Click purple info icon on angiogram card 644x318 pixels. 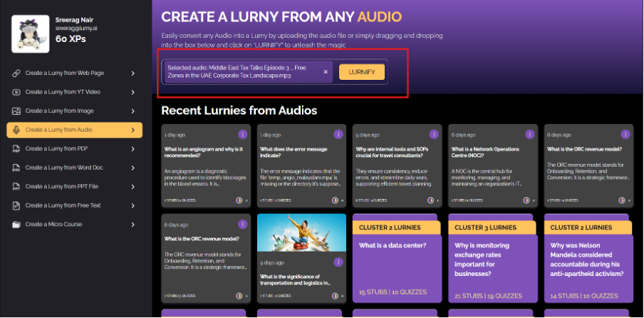coord(243,134)
